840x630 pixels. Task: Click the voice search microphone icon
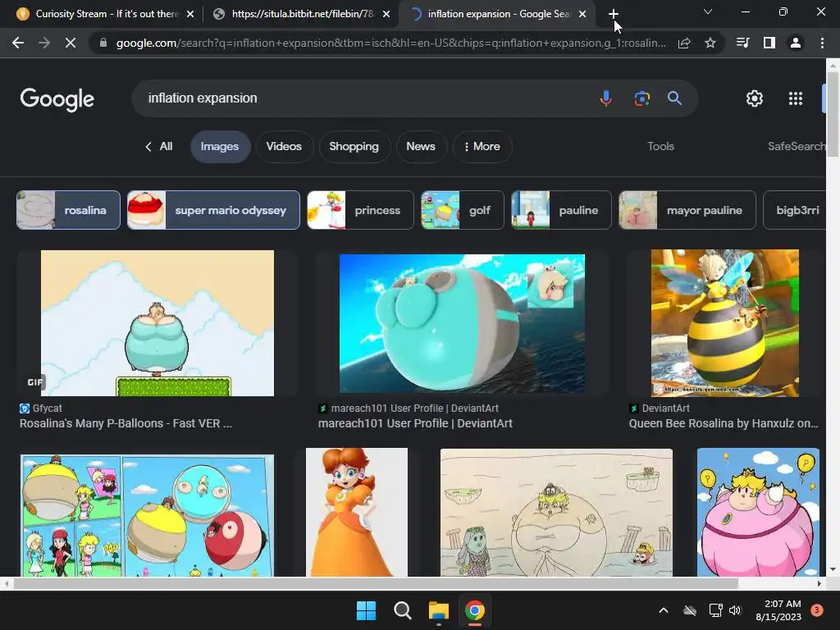click(606, 98)
